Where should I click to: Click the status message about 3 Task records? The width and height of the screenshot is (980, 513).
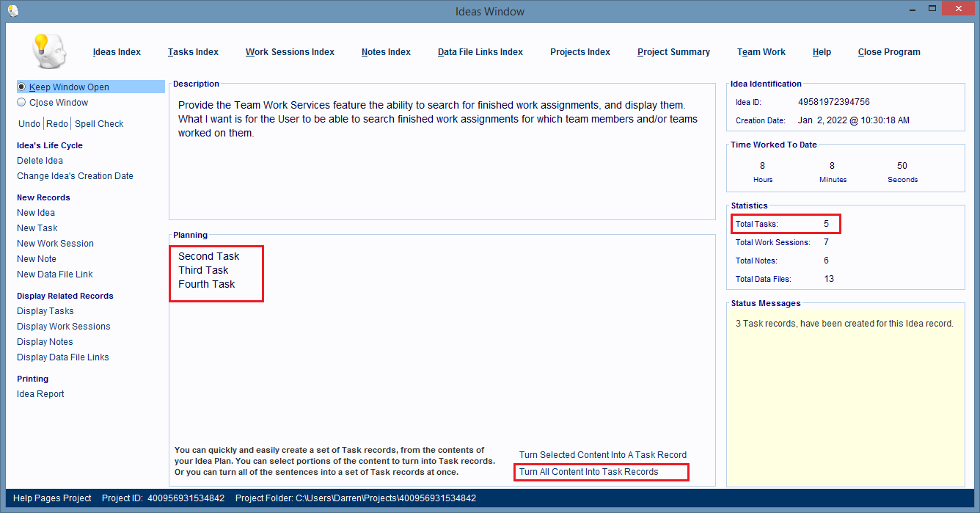tap(844, 324)
